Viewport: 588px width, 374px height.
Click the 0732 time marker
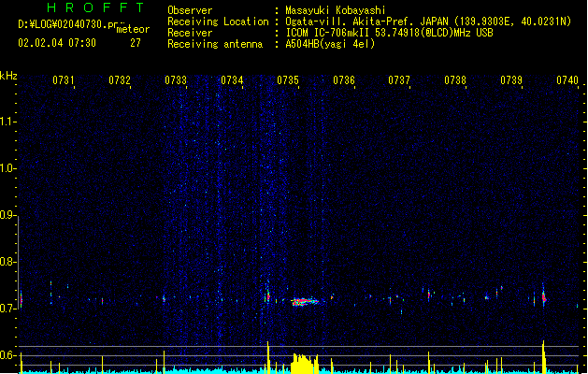120,80
